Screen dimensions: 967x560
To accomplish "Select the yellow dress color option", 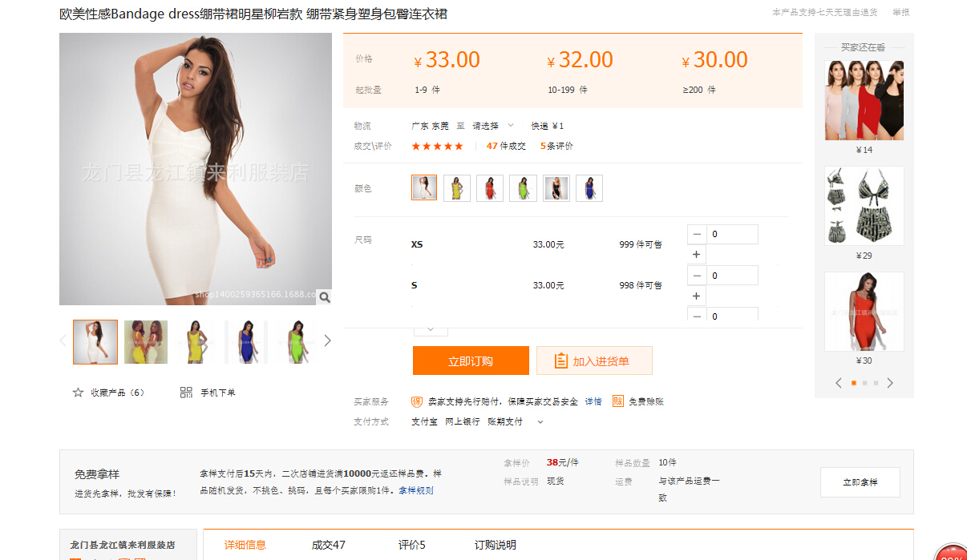I will (x=457, y=188).
